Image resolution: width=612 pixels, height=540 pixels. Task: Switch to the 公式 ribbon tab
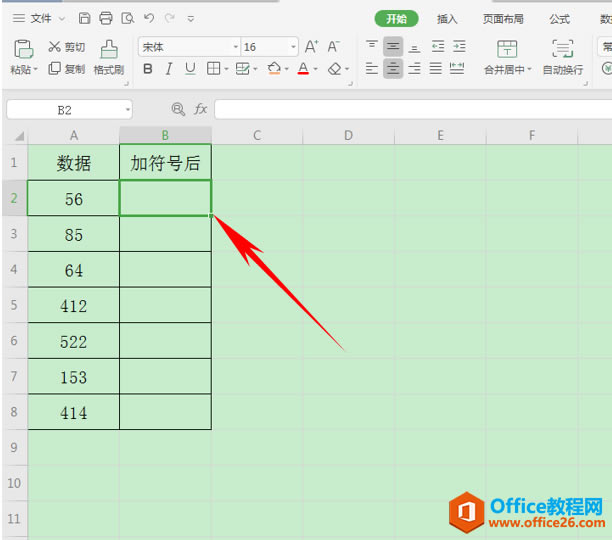pos(559,19)
